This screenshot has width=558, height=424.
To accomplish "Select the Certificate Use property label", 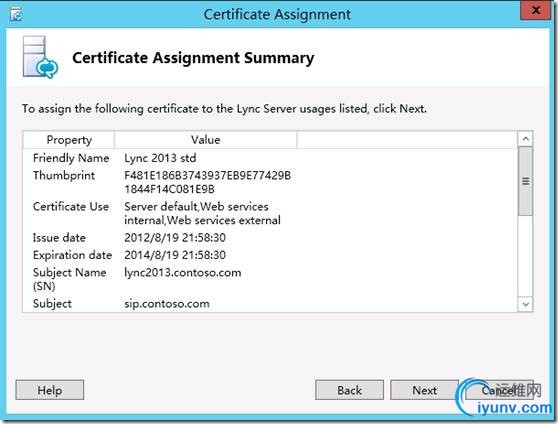I will pyautogui.click(x=71, y=207).
